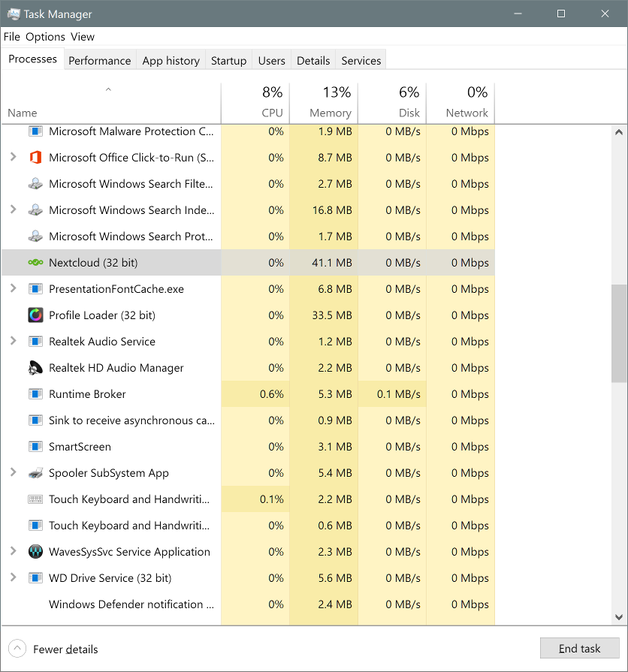Image resolution: width=628 pixels, height=672 pixels.
Task: Click the Task Manager title bar icon
Action: pos(14,14)
